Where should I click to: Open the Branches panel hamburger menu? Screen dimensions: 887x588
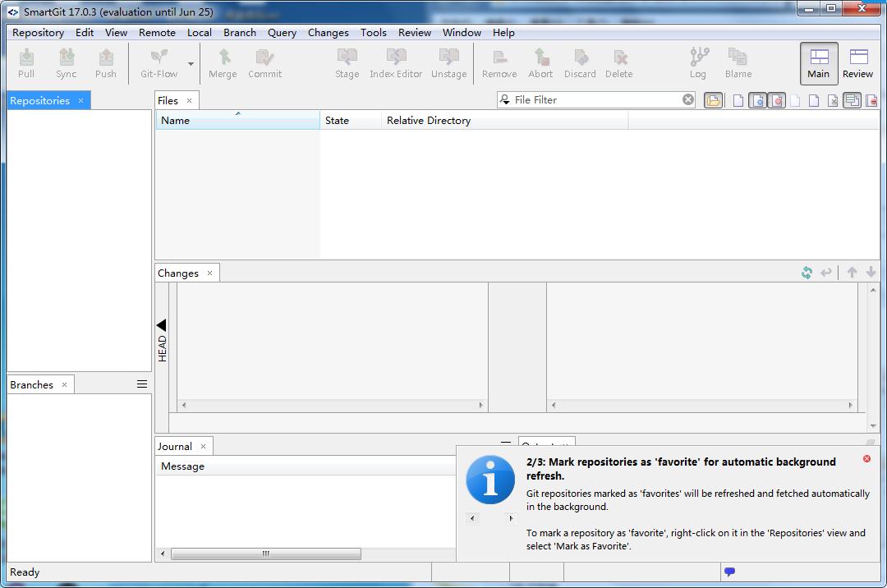click(x=142, y=384)
